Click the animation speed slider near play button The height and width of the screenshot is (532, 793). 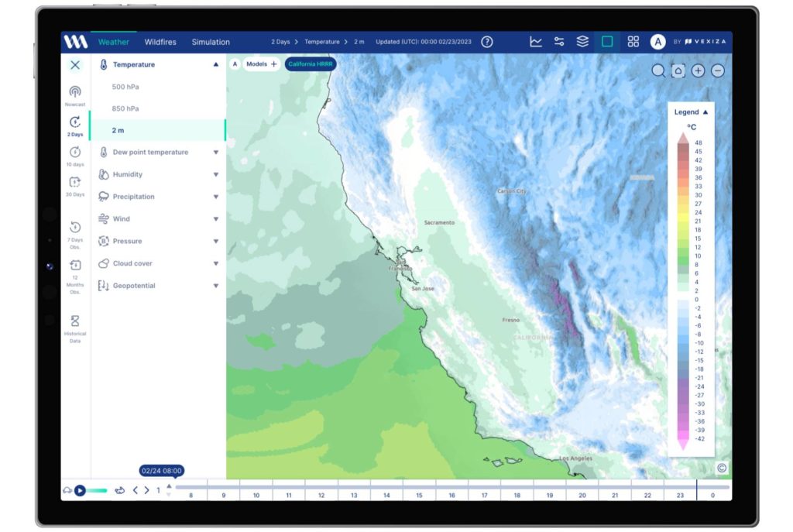point(96,490)
